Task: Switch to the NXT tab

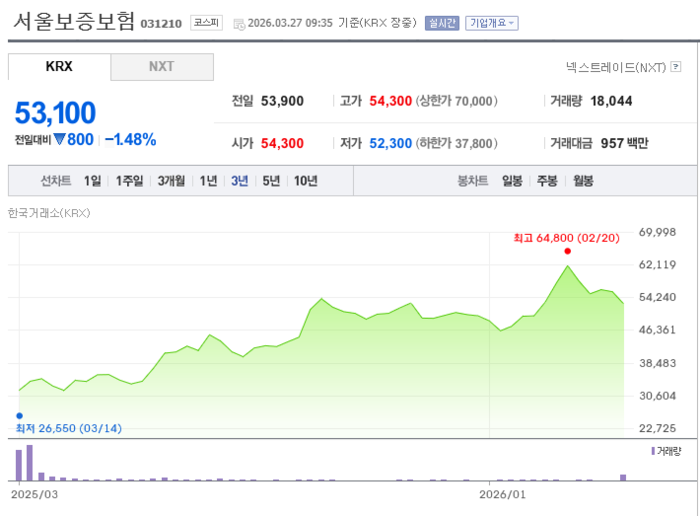Action: tap(161, 67)
